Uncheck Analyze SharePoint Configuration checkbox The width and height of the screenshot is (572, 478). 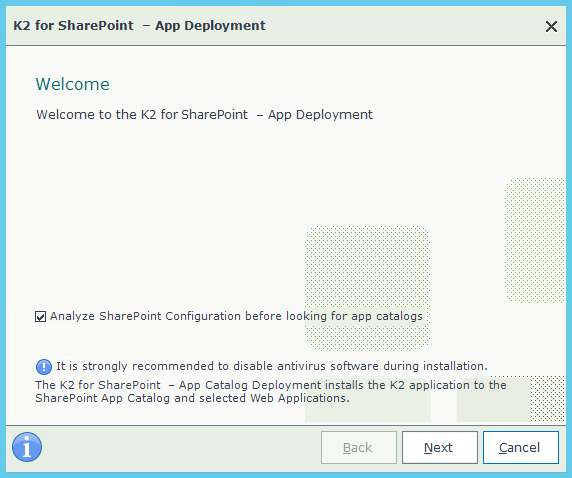coord(40,316)
